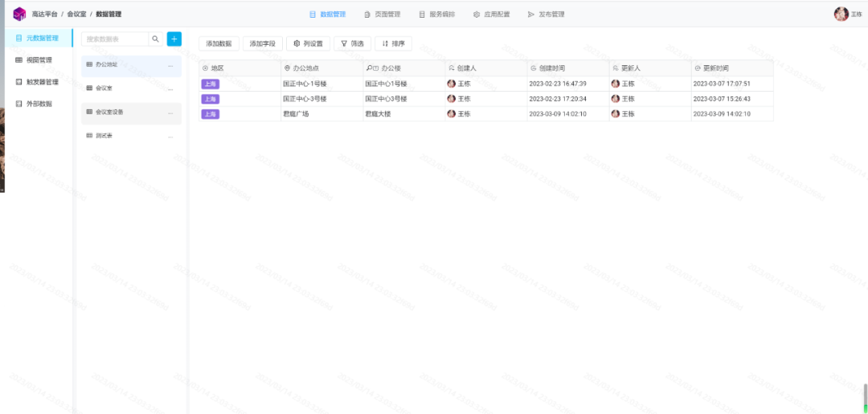The height and width of the screenshot is (414, 868).
Task: Click the user avatar in top right
Action: point(841,14)
